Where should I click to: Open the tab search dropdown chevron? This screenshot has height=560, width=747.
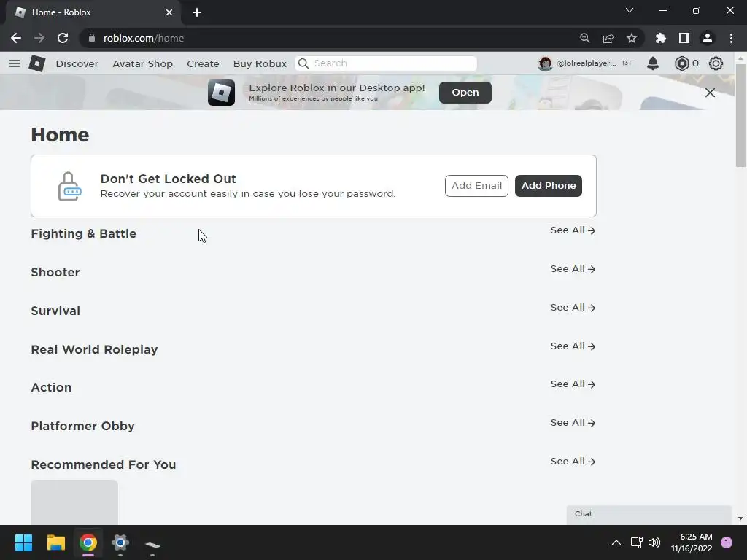(630, 10)
